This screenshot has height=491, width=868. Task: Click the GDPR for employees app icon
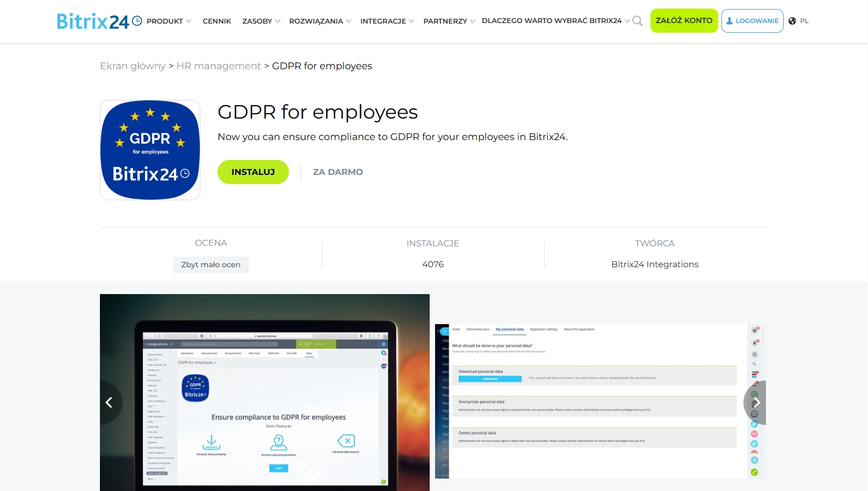tap(150, 150)
